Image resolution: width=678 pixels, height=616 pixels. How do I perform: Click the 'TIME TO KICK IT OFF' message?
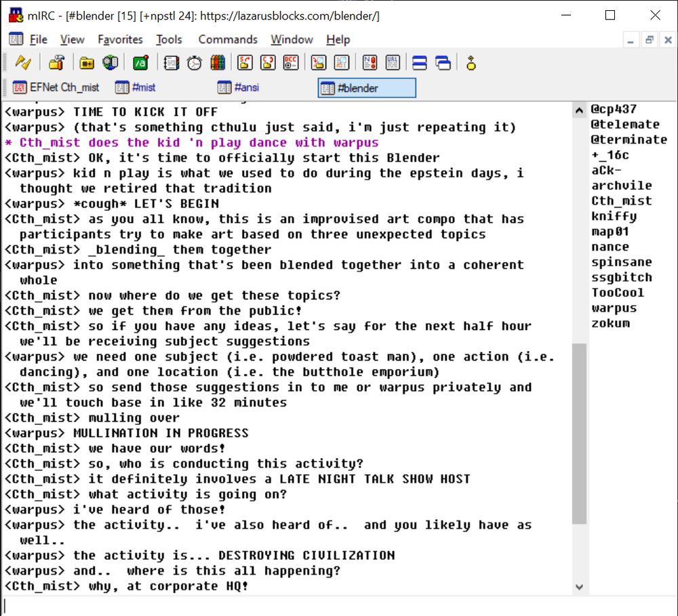tap(111, 112)
